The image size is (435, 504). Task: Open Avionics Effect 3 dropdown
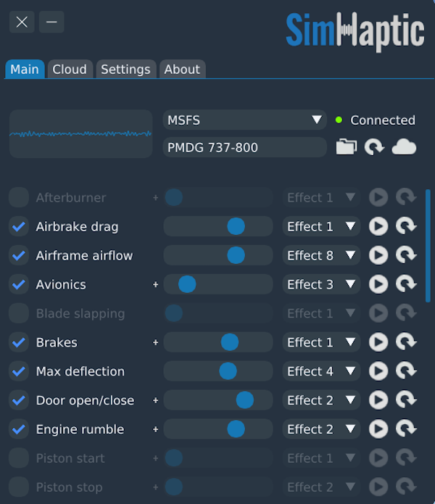321,284
